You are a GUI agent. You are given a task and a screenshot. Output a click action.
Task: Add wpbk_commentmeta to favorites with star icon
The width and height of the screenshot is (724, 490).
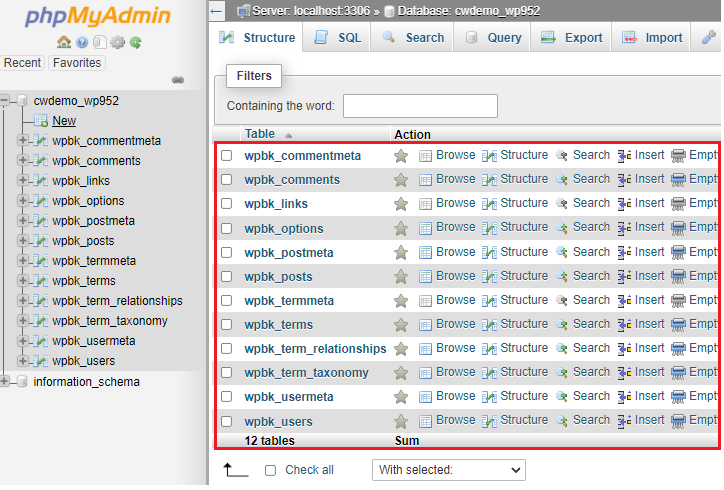[x=401, y=156]
